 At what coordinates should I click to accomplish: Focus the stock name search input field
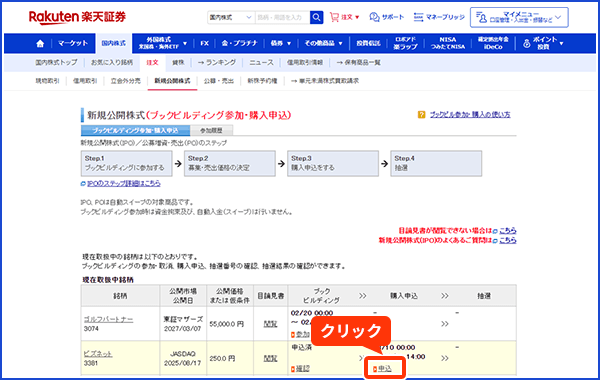282,17
